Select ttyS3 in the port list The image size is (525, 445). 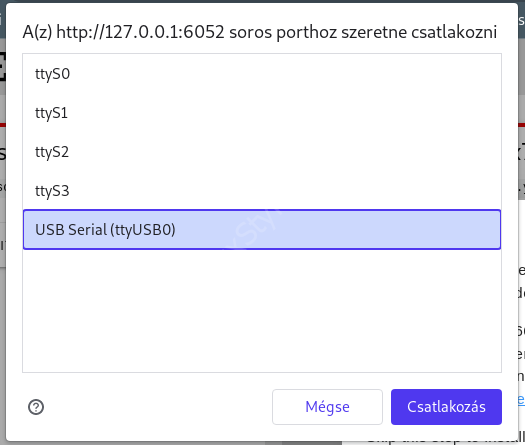pyautogui.click(x=262, y=191)
